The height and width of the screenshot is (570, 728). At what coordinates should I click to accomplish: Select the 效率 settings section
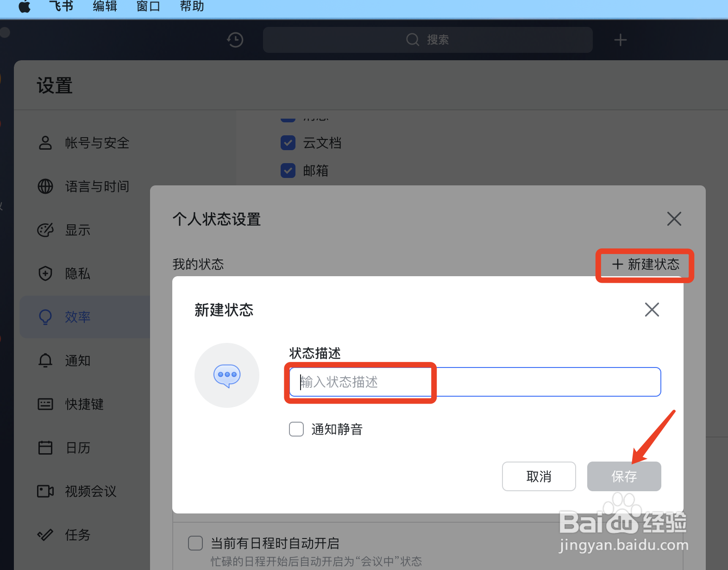85,317
